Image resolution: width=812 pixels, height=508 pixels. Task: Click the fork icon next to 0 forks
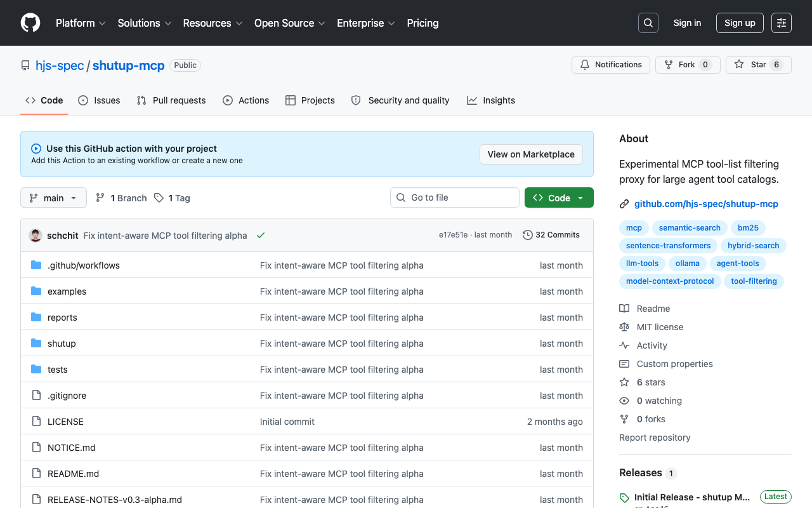click(x=624, y=419)
